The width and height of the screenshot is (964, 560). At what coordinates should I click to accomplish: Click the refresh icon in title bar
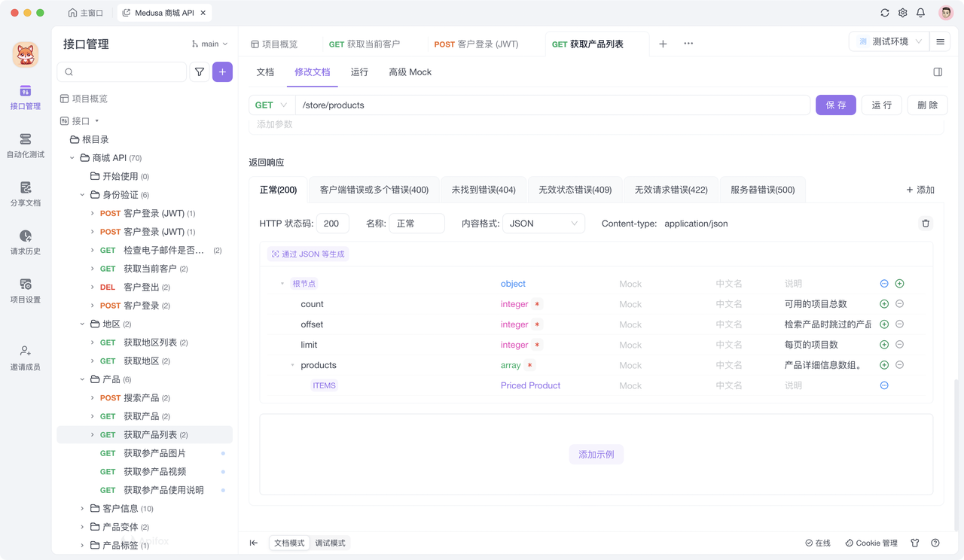885,13
